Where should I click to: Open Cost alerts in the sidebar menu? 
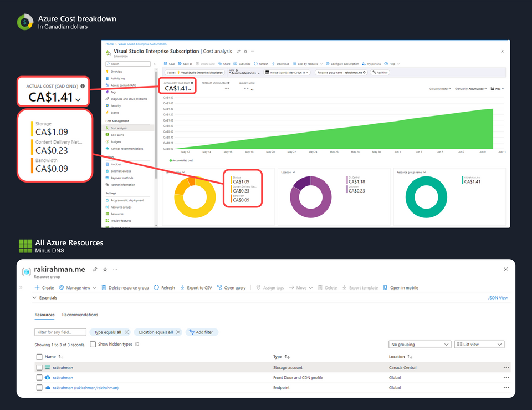point(117,135)
